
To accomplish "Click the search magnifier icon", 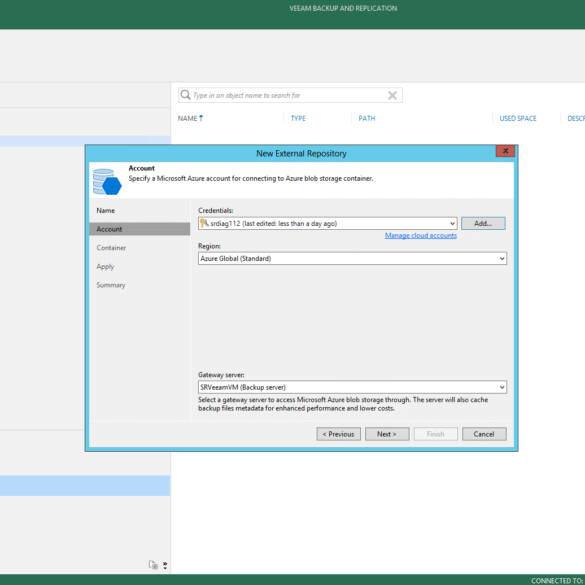I will coord(185,95).
